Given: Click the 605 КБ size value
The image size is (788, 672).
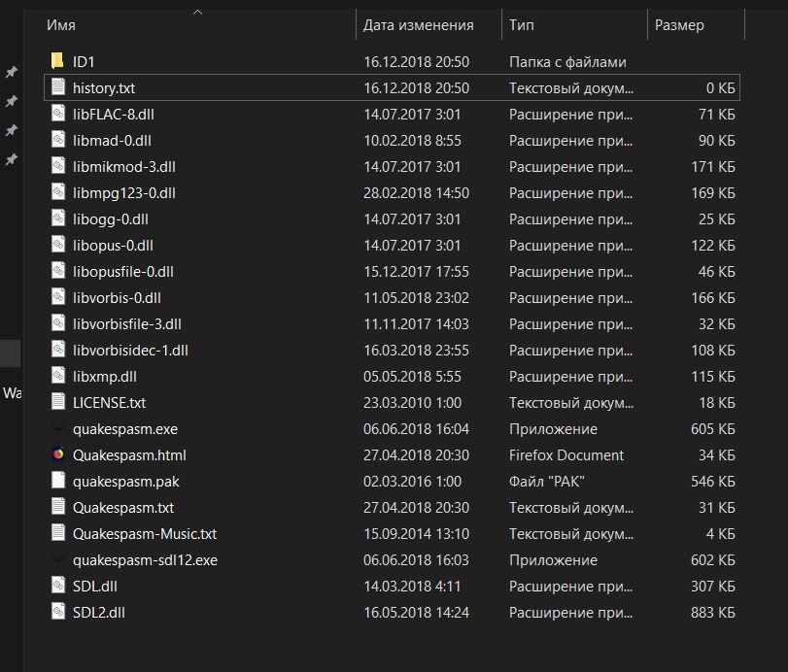Looking at the screenshot, I should 712,429.
